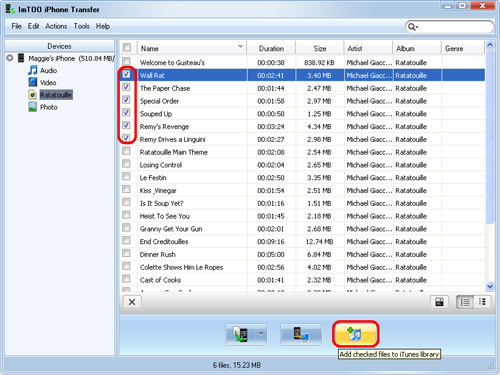Collapse the Maggie's iPhone tree node
The image size is (500, 375).
click(x=10, y=58)
